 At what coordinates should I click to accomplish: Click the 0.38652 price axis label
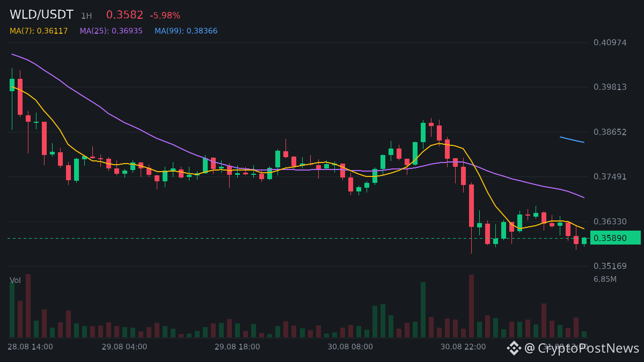click(x=610, y=132)
